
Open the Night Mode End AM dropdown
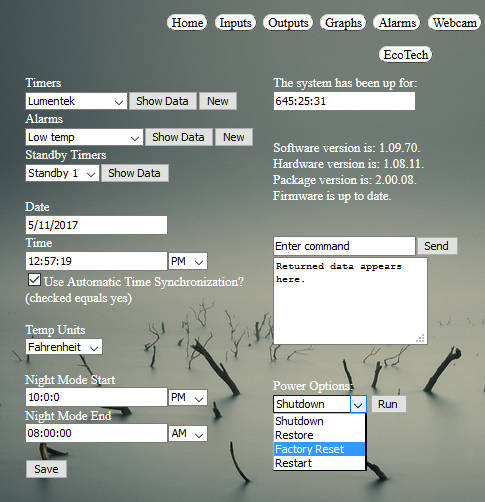(x=188, y=433)
